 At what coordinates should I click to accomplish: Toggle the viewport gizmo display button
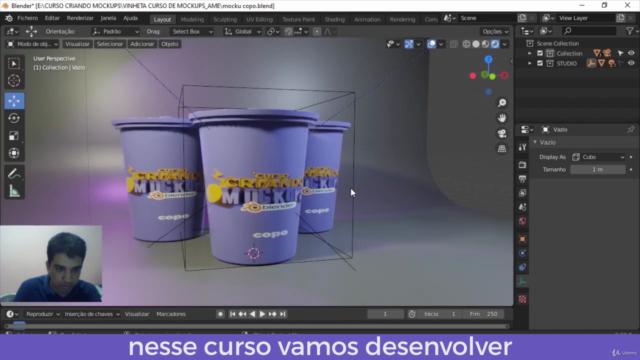409,44
